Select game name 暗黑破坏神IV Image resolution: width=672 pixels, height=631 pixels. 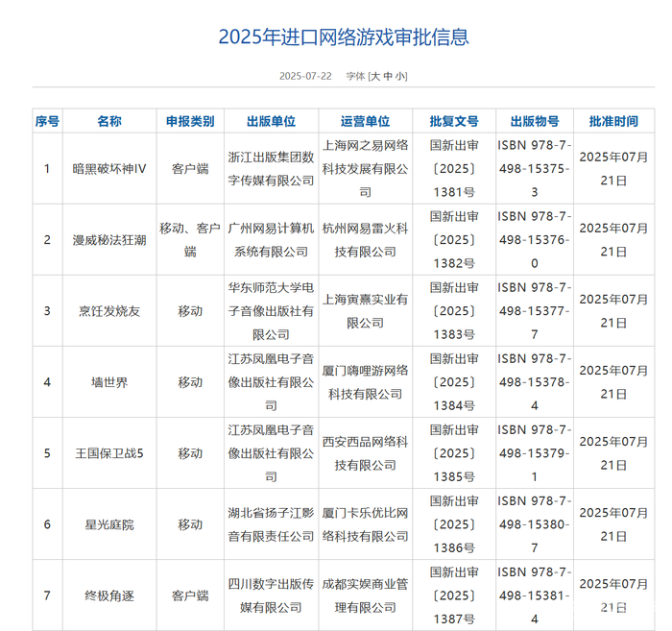pyautogui.click(x=109, y=169)
